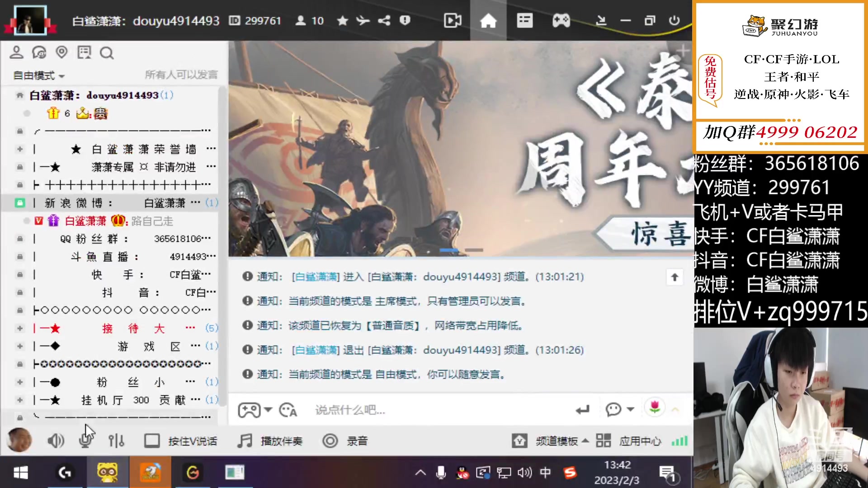Click the favorite star icon in the title bar

coord(343,20)
